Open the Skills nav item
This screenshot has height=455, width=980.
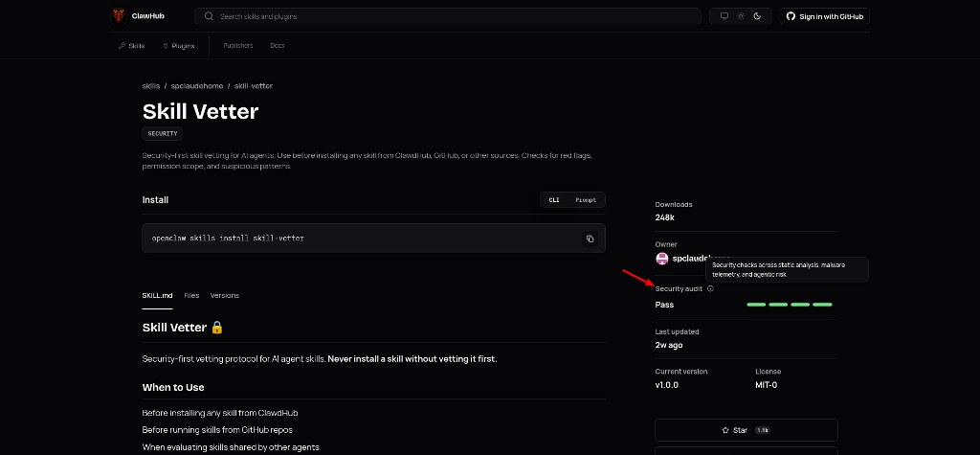point(132,46)
